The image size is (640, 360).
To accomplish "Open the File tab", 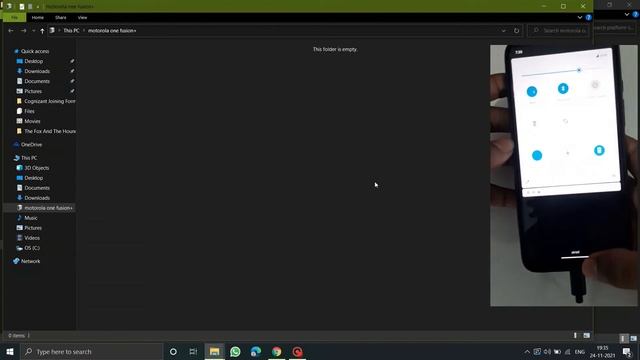I will (x=14, y=18).
